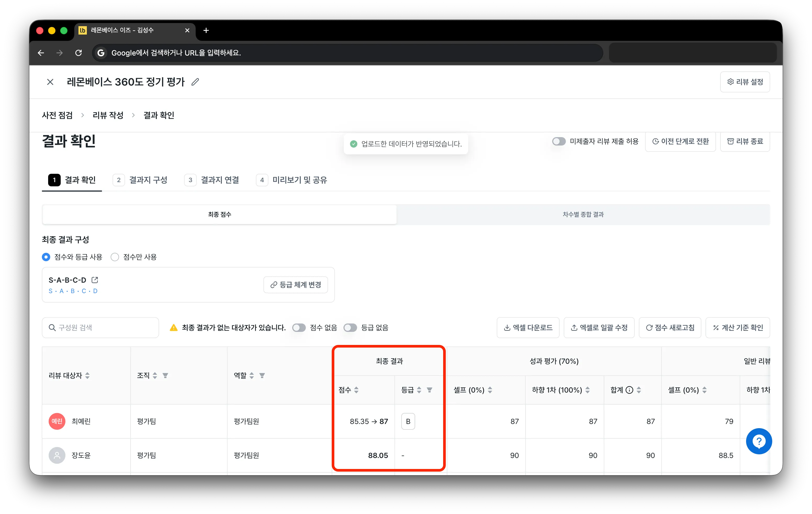Click the 엑셀 다운로드 button
This screenshot has width=812, height=514.
528,327
